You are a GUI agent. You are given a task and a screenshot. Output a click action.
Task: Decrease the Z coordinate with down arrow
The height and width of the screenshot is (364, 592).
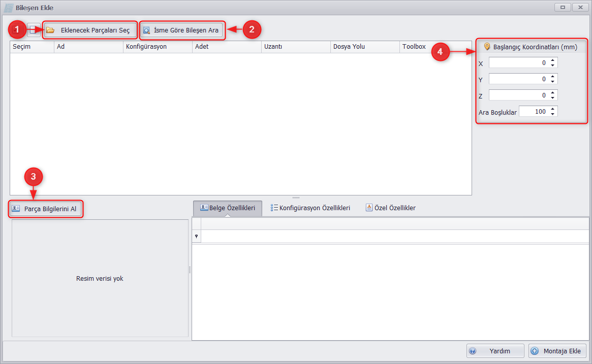pyautogui.click(x=553, y=97)
